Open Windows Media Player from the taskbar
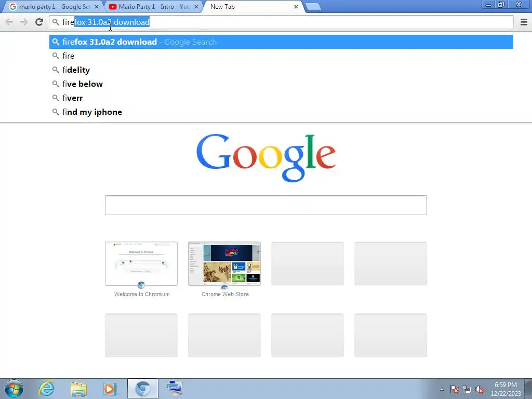 pyautogui.click(x=110, y=389)
